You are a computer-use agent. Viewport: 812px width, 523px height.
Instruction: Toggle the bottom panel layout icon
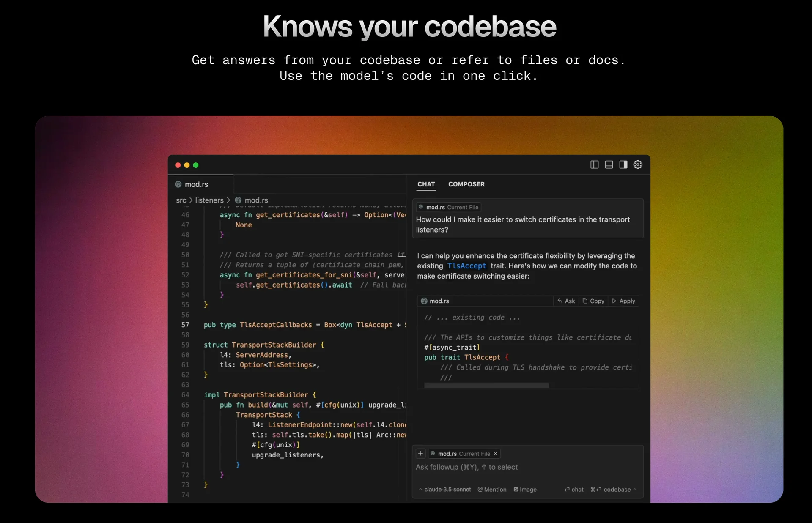(609, 164)
